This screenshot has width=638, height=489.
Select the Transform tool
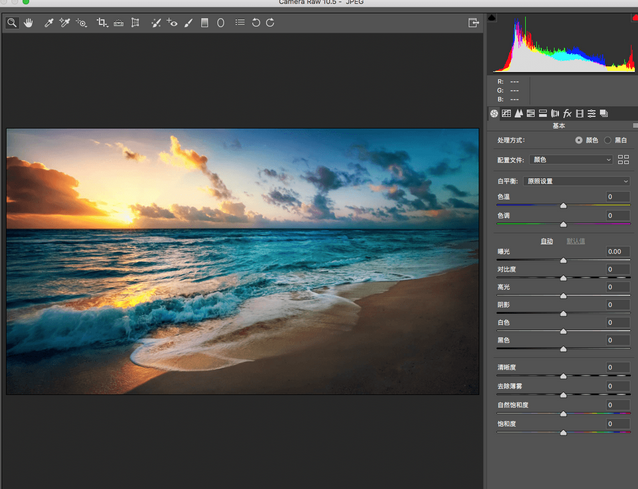tap(135, 23)
